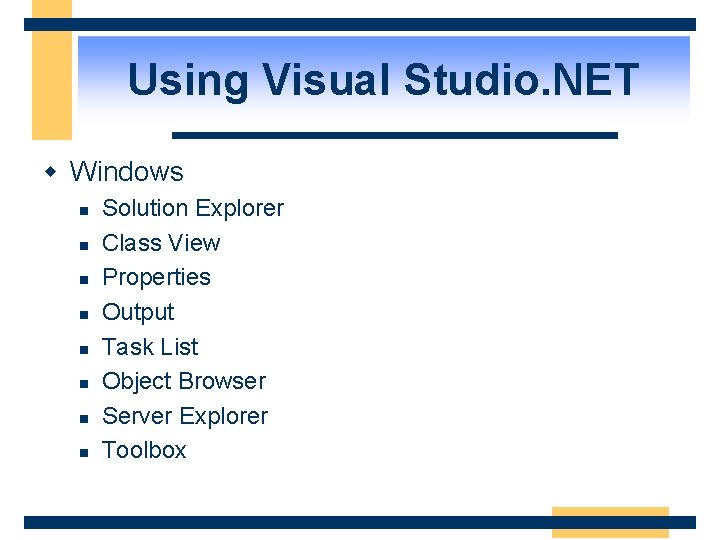Select the 'Windows' bullet heading
720x540 pixels.
(126, 172)
